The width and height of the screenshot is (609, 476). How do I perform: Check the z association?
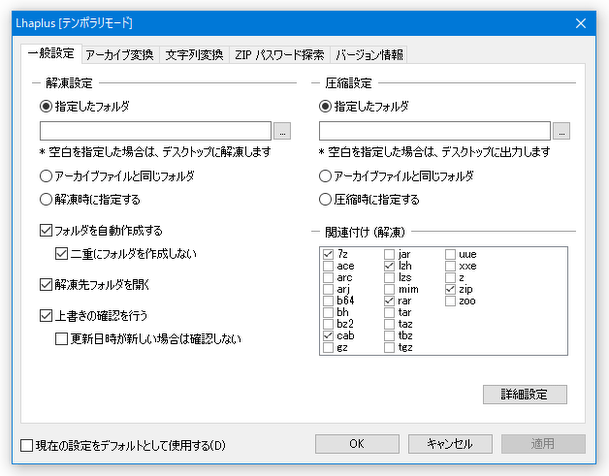(450, 278)
